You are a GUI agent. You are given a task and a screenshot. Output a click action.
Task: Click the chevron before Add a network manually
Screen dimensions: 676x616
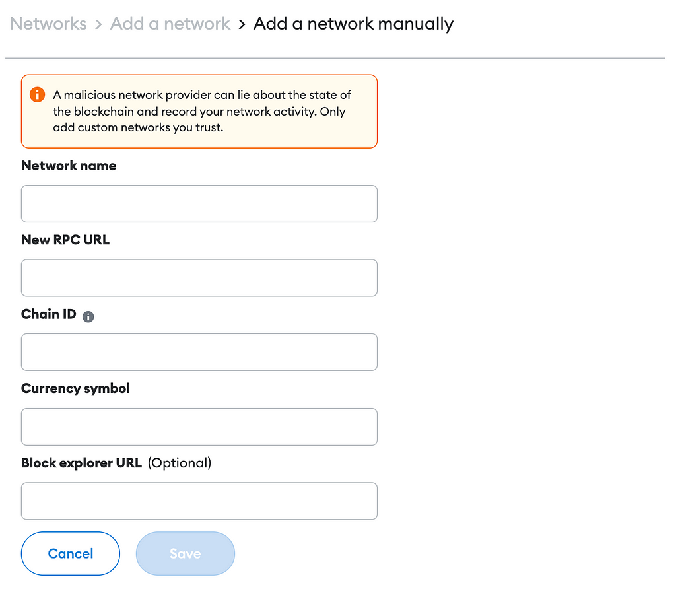(242, 24)
